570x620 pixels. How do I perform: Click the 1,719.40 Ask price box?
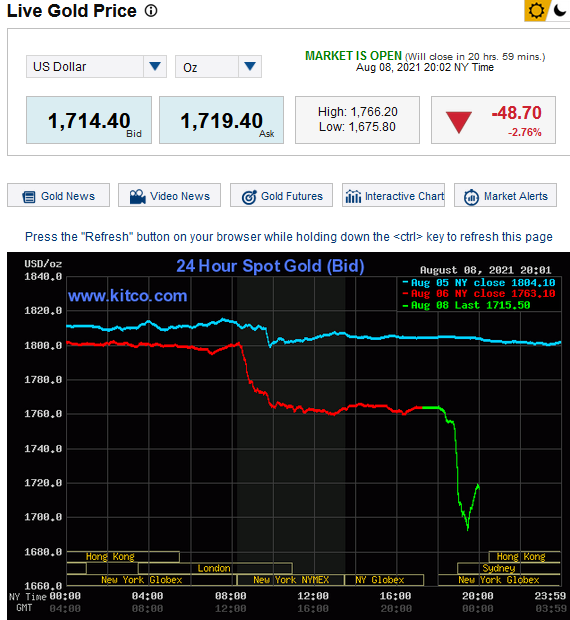click(221, 120)
